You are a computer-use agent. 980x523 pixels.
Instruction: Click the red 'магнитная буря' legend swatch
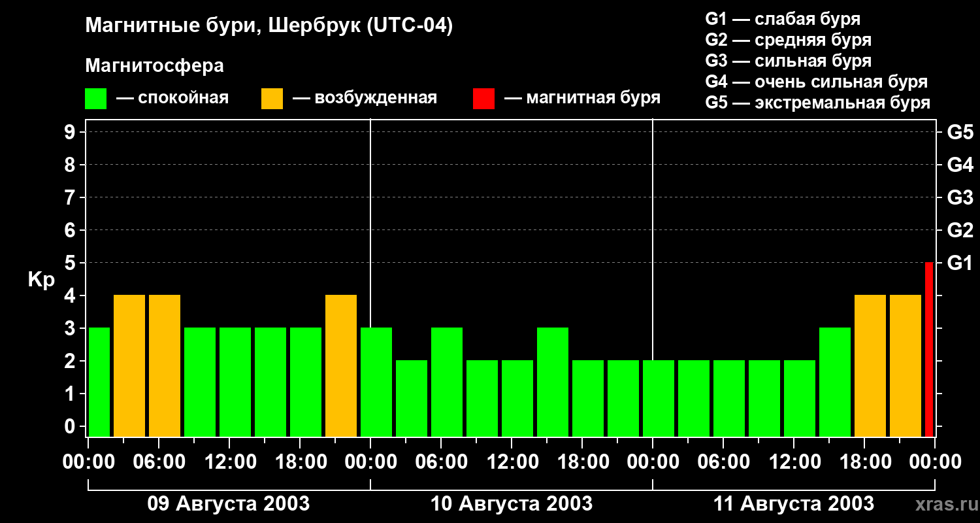coord(484,99)
